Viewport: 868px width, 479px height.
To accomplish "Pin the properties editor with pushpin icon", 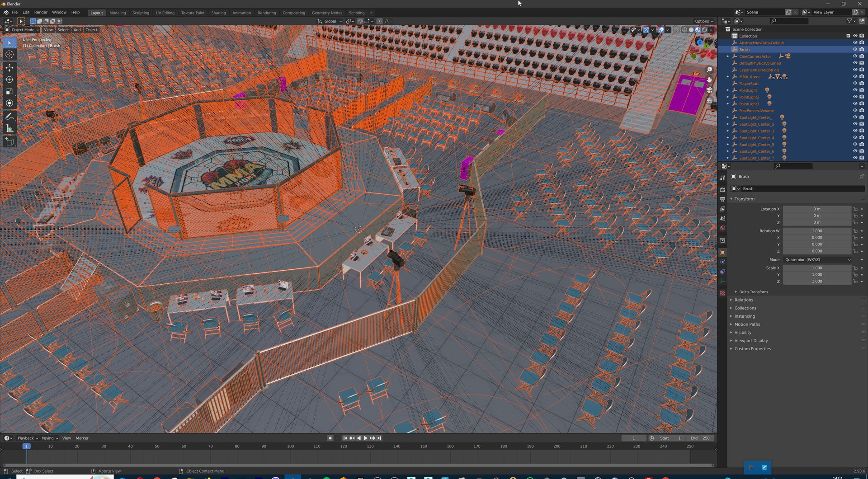I will 862,177.
